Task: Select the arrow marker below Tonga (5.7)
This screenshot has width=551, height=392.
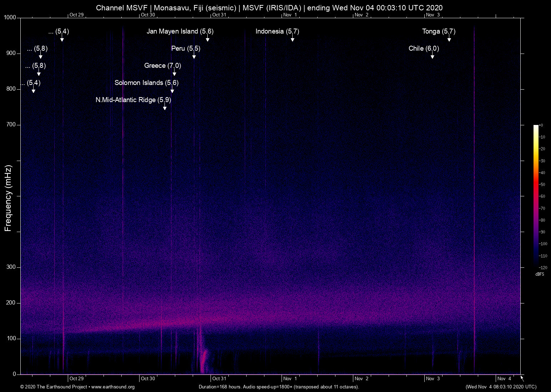Action: point(449,39)
